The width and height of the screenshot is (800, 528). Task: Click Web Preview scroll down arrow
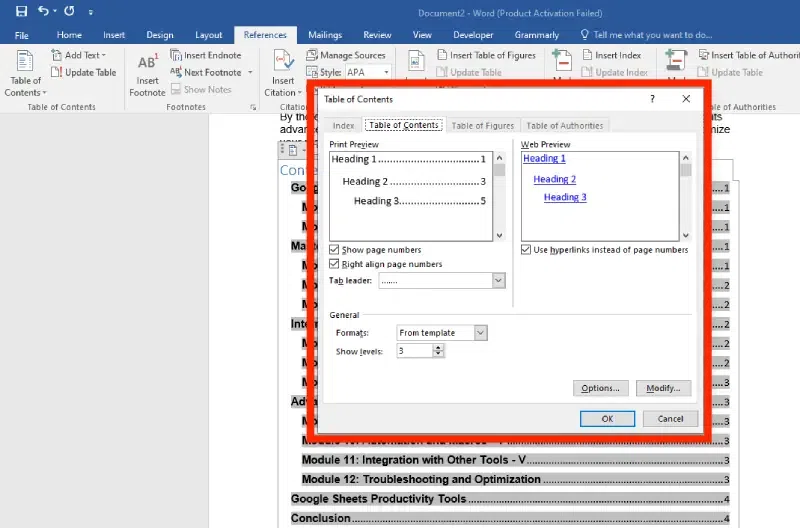point(686,235)
